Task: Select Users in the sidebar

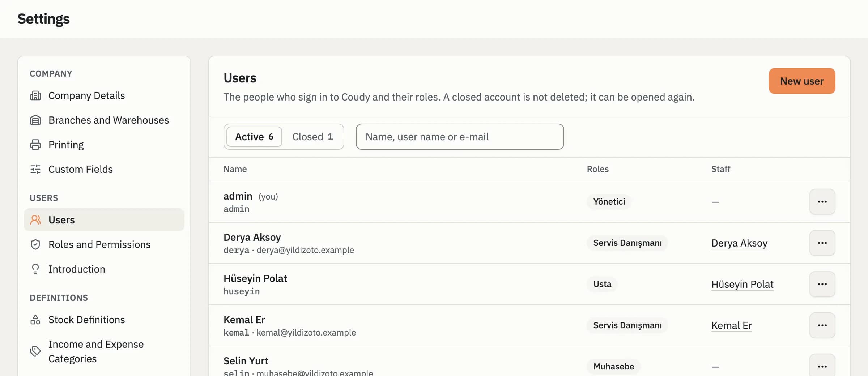Action: [104, 220]
